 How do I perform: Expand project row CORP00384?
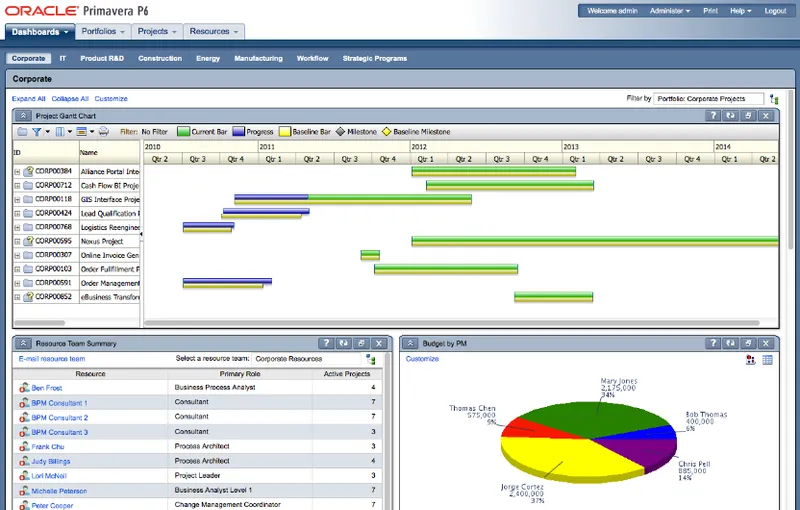click(17, 172)
